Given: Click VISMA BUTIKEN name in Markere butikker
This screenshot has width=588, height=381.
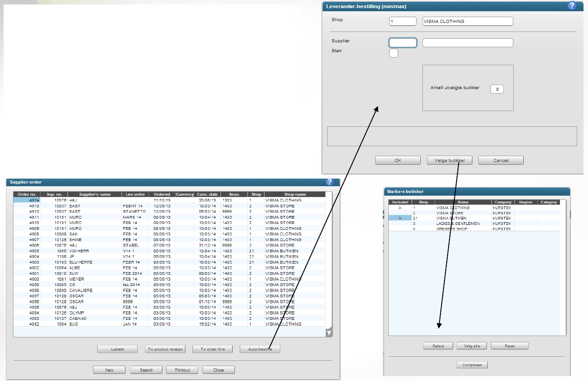Looking at the screenshot, I should tap(451, 218).
